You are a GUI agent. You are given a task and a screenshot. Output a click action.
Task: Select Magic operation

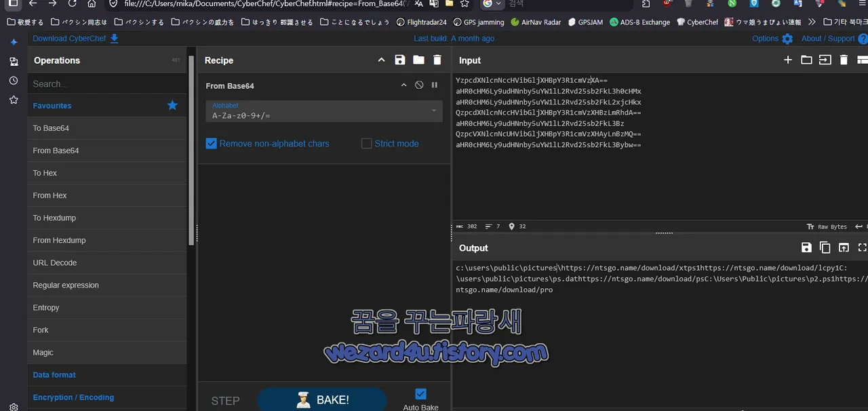[x=106, y=352]
